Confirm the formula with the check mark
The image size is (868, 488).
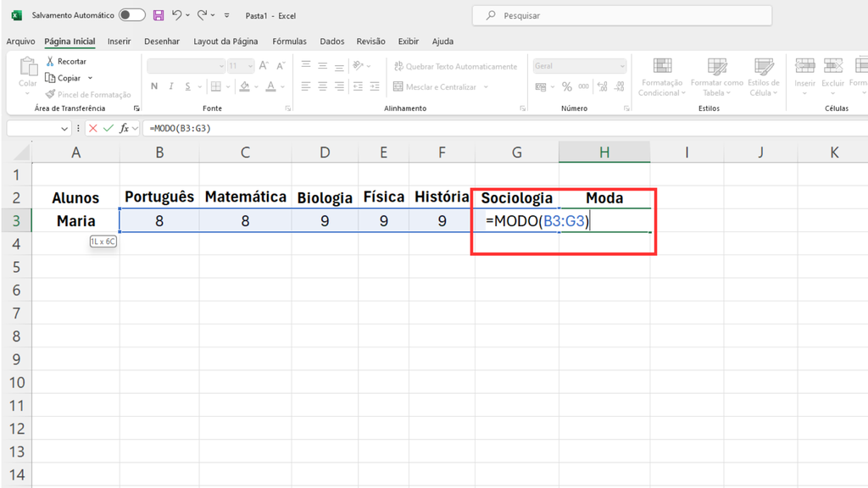(x=108, y=128)
